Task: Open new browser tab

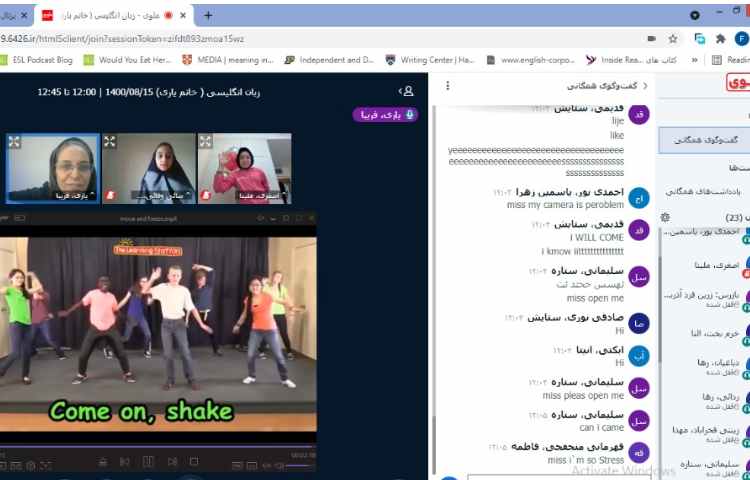Action: [208, 15]
